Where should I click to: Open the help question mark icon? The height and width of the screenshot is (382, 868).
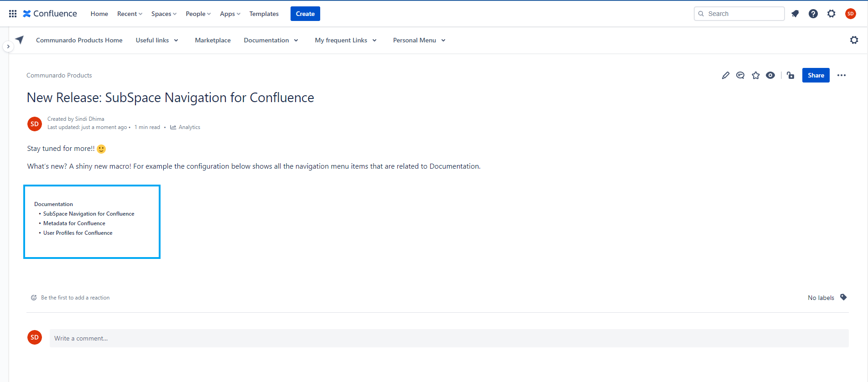[813, 14]
